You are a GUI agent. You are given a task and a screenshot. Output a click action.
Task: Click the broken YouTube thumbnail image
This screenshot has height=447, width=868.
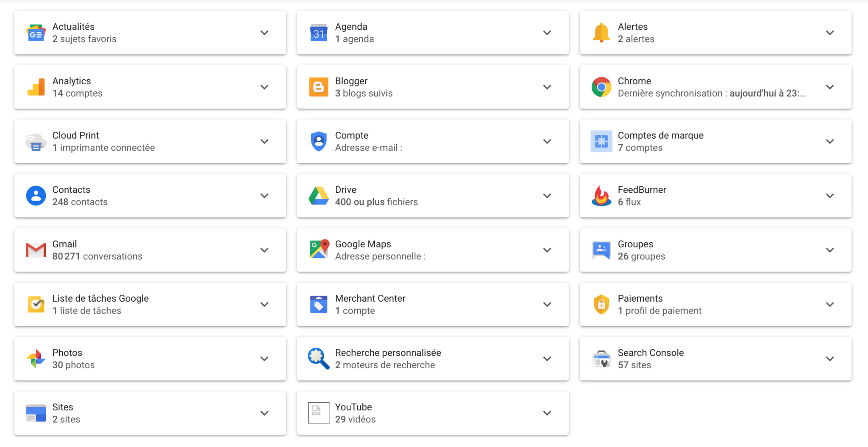[318, 413]
